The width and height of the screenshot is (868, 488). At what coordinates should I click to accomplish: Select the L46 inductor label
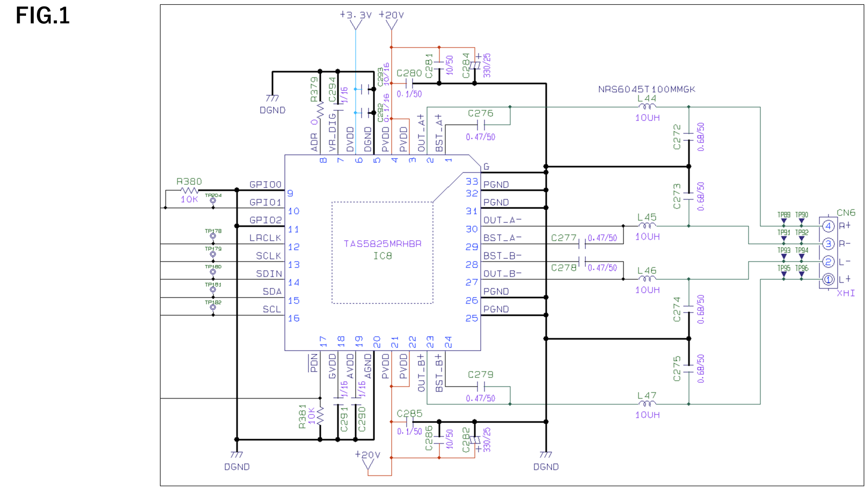647,271
